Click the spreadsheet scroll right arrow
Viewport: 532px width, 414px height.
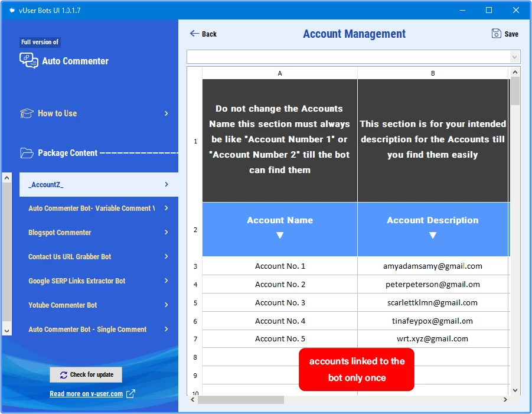(505, 400)
